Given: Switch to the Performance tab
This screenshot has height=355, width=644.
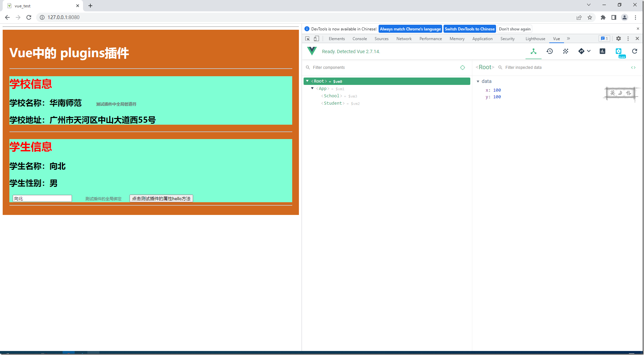Looking at the screenshot, I should [x=430, y=39].
